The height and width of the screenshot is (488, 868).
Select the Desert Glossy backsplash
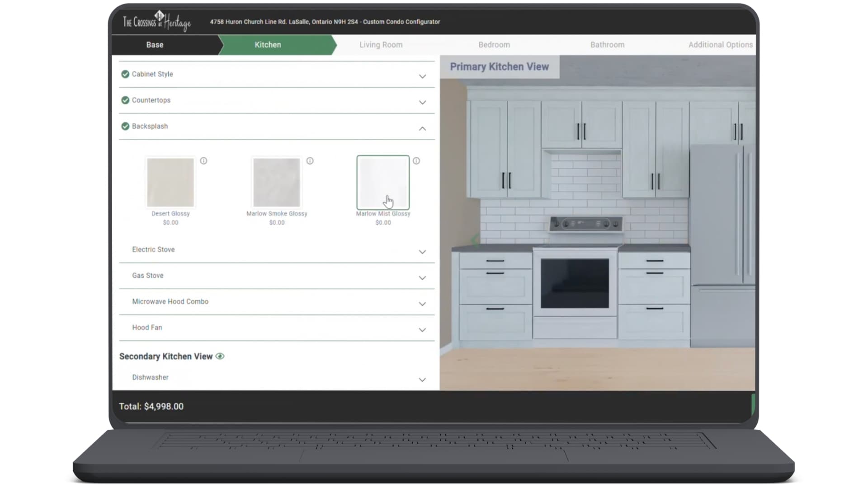(x=170, y=183)
